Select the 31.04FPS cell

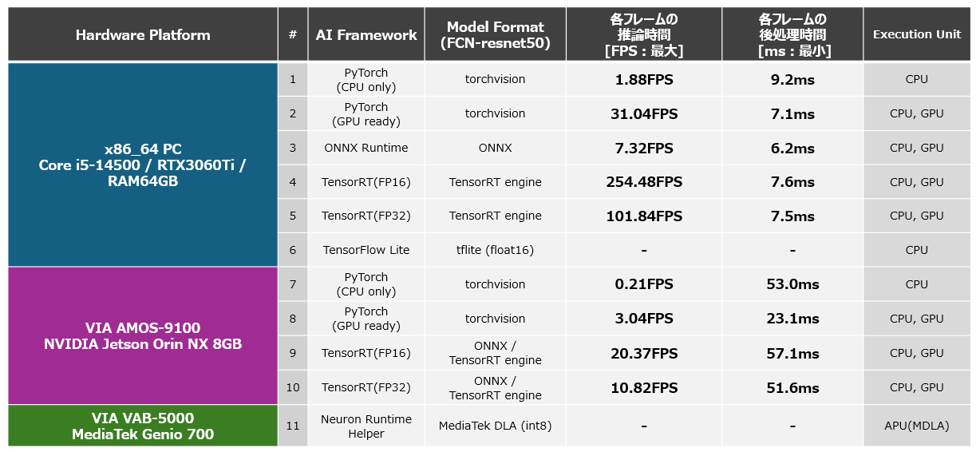click(x=644, y=113)
